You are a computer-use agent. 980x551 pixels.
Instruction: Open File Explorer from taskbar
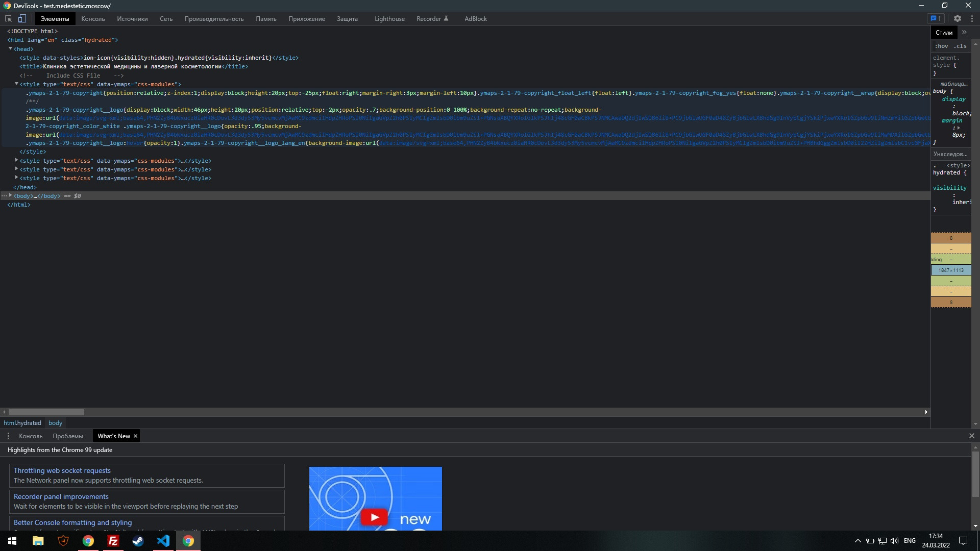[x=38, y=541]
